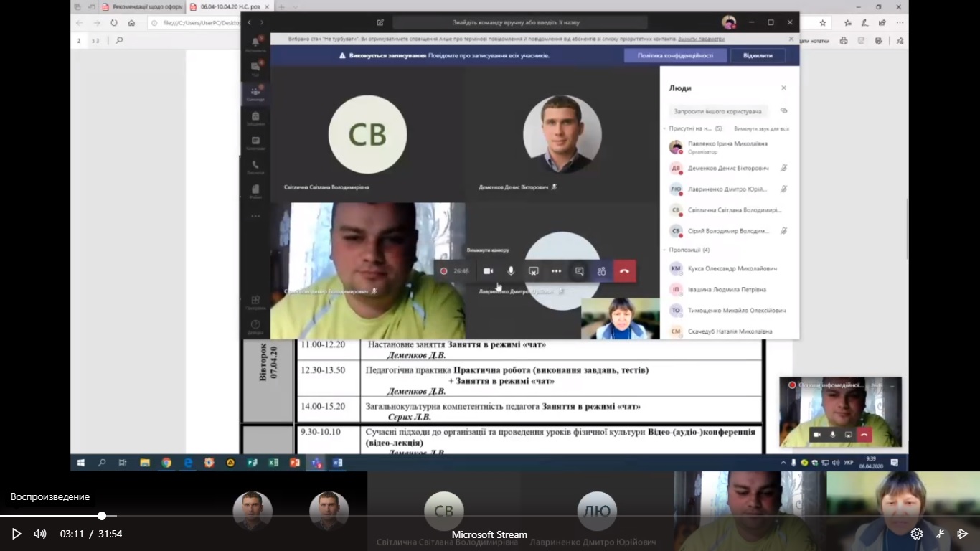Click 'Відхилити' on the recording banner

758,55
